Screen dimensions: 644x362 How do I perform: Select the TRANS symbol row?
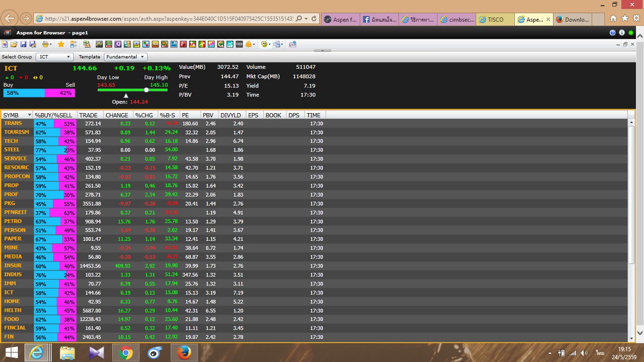coord(314,124)
